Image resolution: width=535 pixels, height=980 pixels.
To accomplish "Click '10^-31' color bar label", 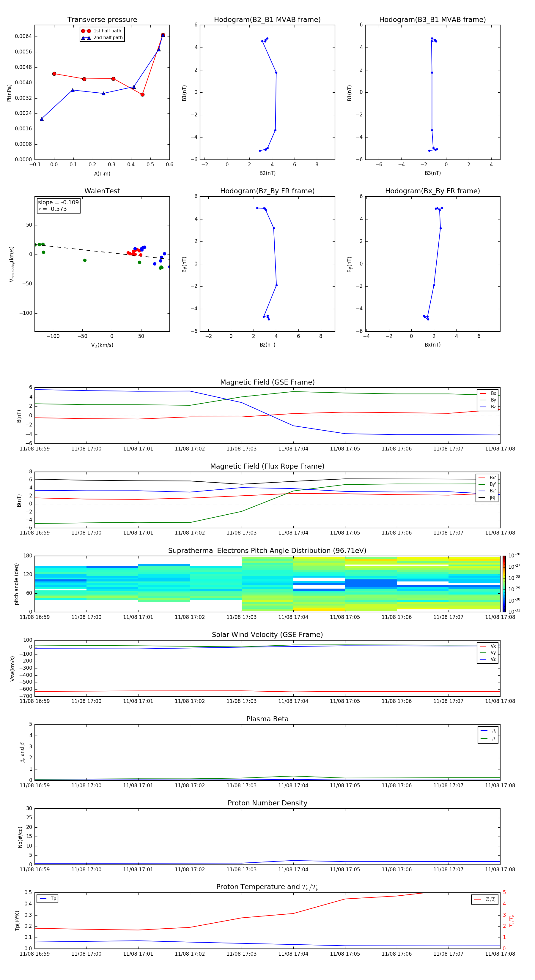I will coord(514,611).
